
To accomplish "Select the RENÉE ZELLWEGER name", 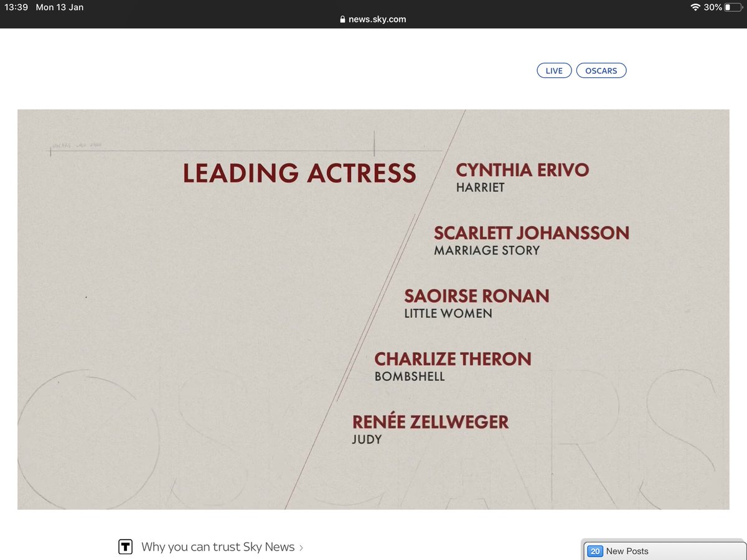I will click(x=430, y=421).
